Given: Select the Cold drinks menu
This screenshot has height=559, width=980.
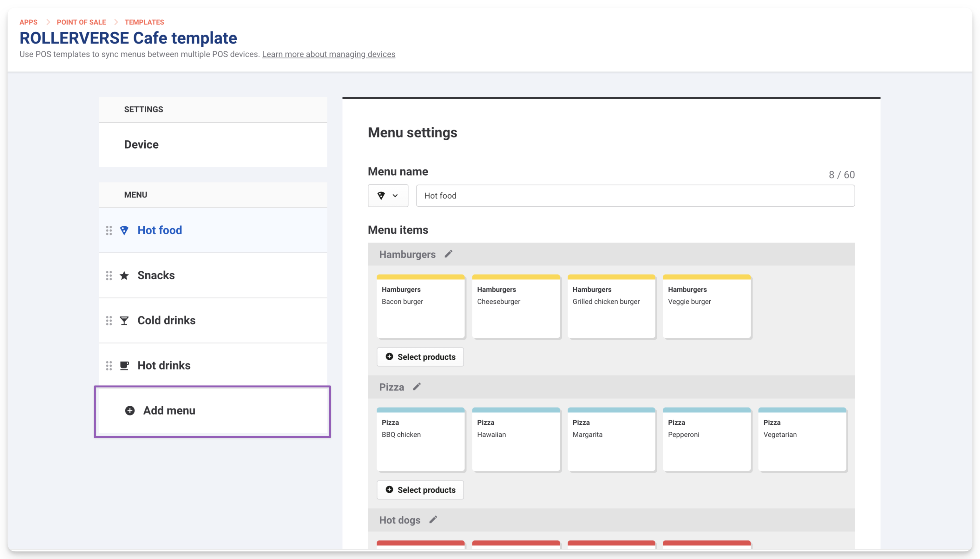Looking at the screenshot, I should [213, 321].
